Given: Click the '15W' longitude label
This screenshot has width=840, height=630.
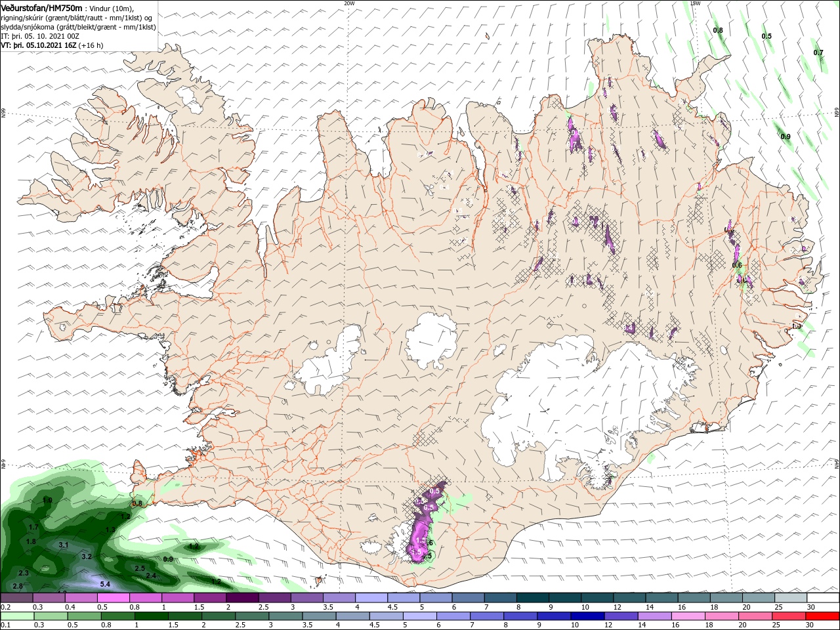Looking at the screenshot, I should [696, 3].
